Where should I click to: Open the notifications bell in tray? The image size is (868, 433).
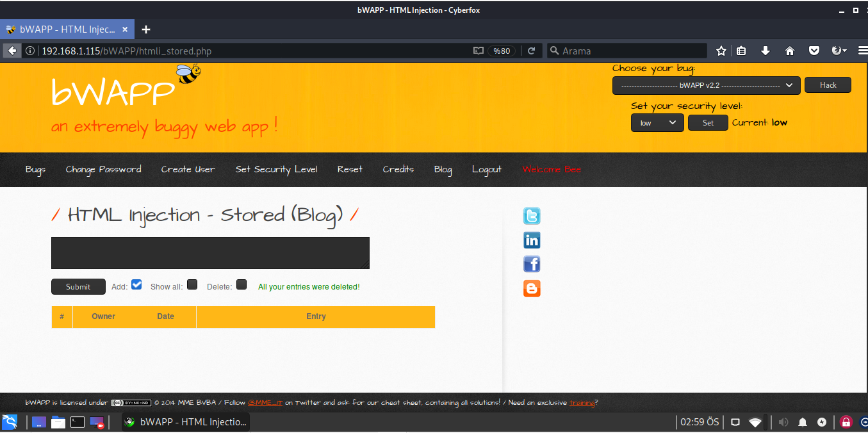pyautogui.click(x=803, y=422)
